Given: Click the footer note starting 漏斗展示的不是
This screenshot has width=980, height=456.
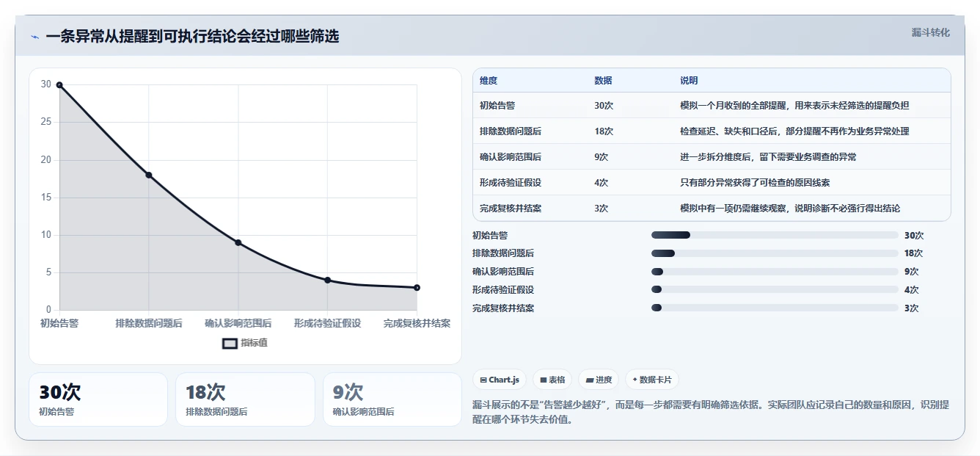Looking at the screenshot, I should [x=710, y=413].
